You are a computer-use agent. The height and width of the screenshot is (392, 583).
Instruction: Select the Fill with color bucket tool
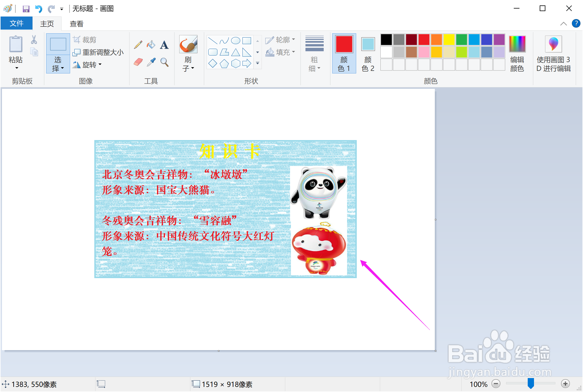pos(151,45)
